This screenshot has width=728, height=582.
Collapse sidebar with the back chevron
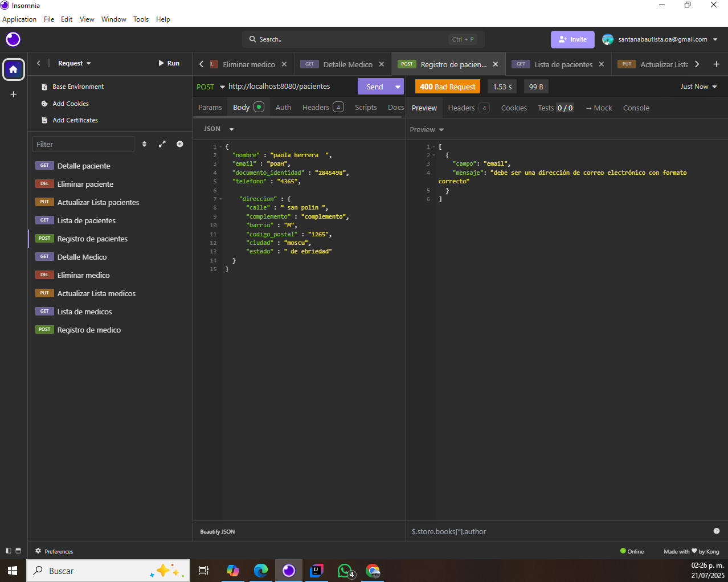pyautogui.click(x=39, y=63)
